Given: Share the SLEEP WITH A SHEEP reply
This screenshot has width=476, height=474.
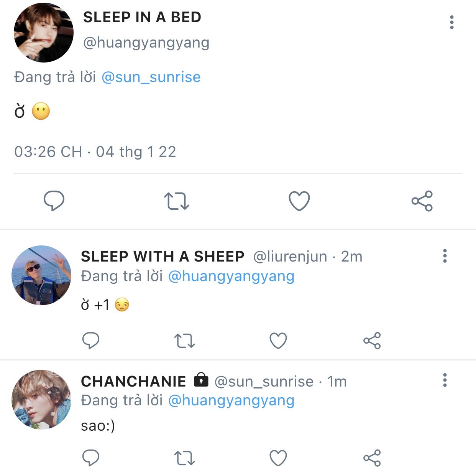Looking at the screenshot, I should pos(372,340).
